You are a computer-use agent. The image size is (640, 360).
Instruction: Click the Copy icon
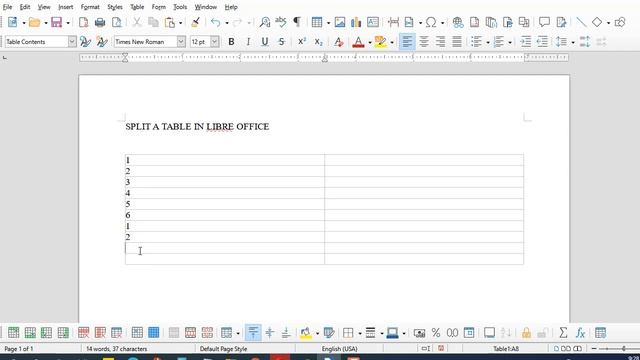click(153, 22)
